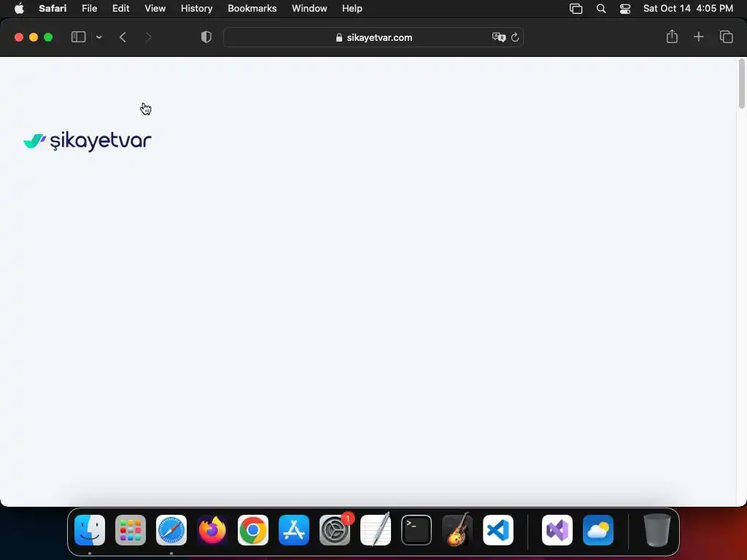Screen dimensions: 747x560
Task: Launch Visual Studio from the Dock
Action: point(557,530)
